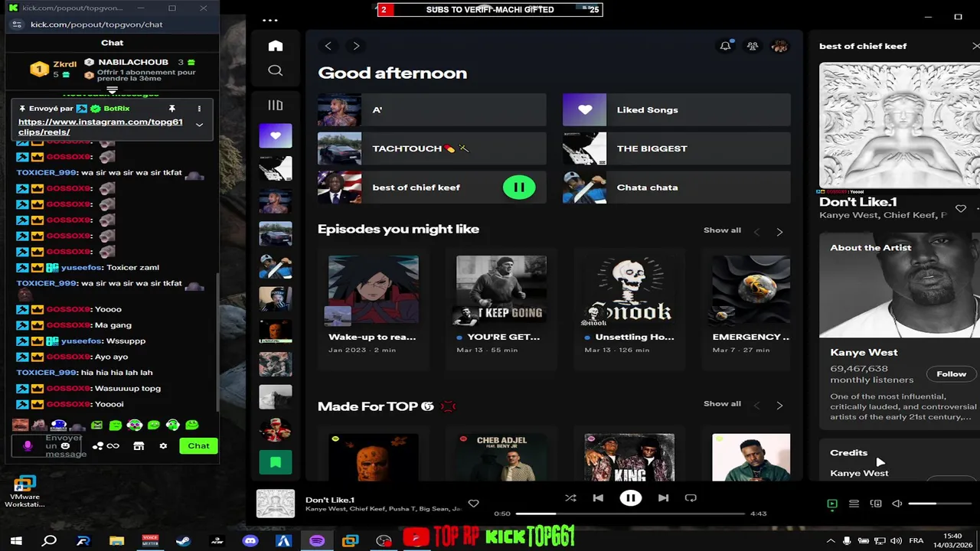Navigate forward in Spotify

click(x=356, y=46)
